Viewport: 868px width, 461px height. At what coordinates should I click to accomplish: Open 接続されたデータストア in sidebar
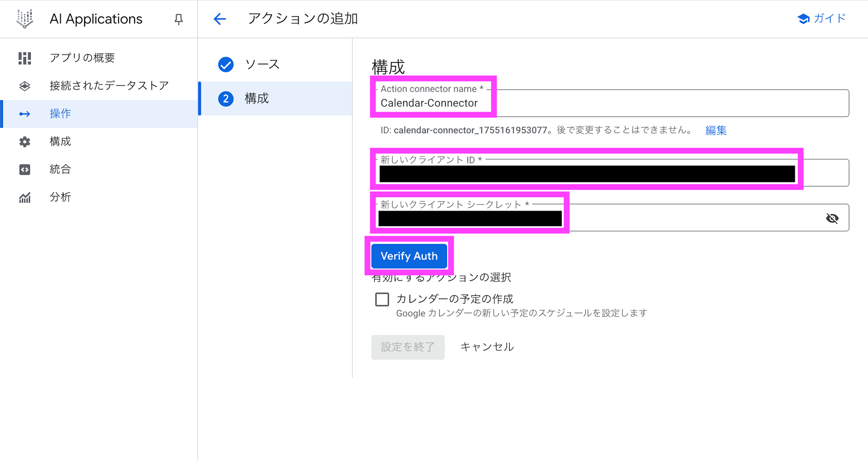99,86
